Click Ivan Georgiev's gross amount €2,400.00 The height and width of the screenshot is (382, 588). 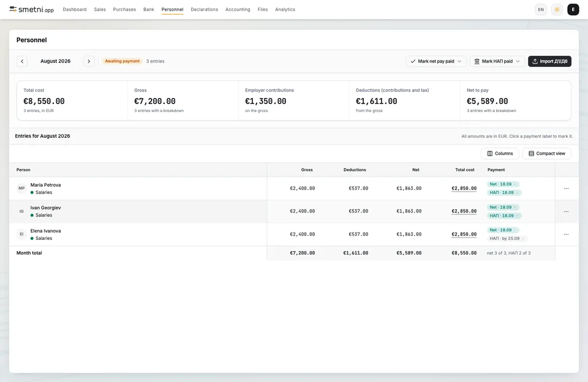pos(302,211)
